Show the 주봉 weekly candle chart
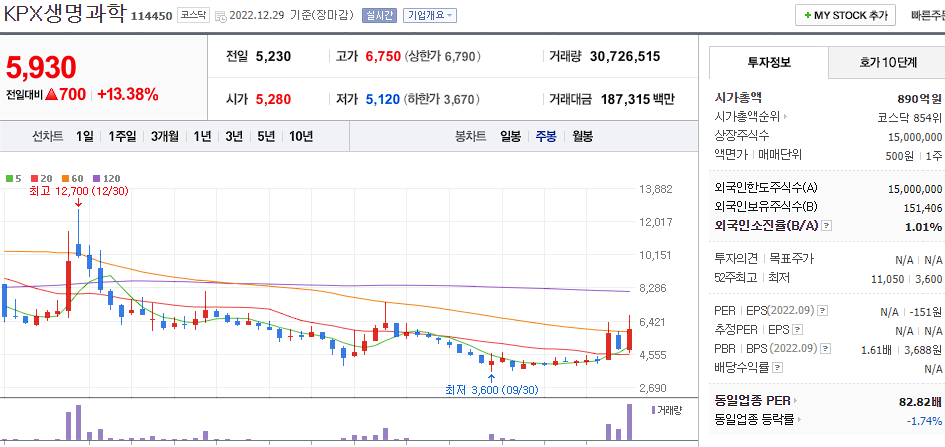This screenshot has width=945, height=447. [546, 137]
